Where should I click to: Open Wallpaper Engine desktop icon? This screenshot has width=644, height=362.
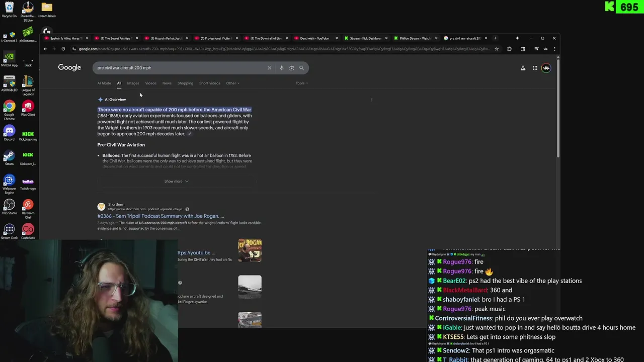9,184
